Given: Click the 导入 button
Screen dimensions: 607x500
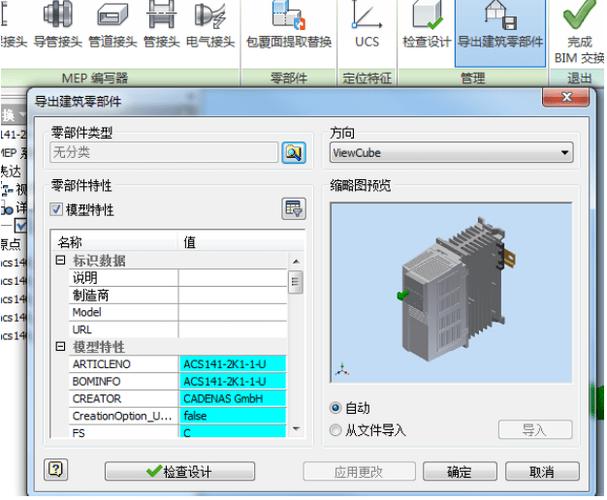Looking at the screenshot, I should point(535,430).
